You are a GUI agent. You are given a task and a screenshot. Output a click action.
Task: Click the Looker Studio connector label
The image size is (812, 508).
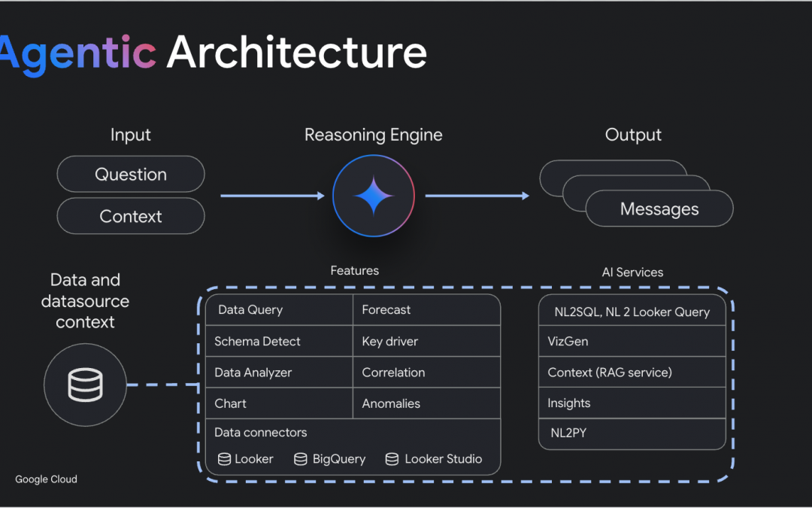pos(444,459)
